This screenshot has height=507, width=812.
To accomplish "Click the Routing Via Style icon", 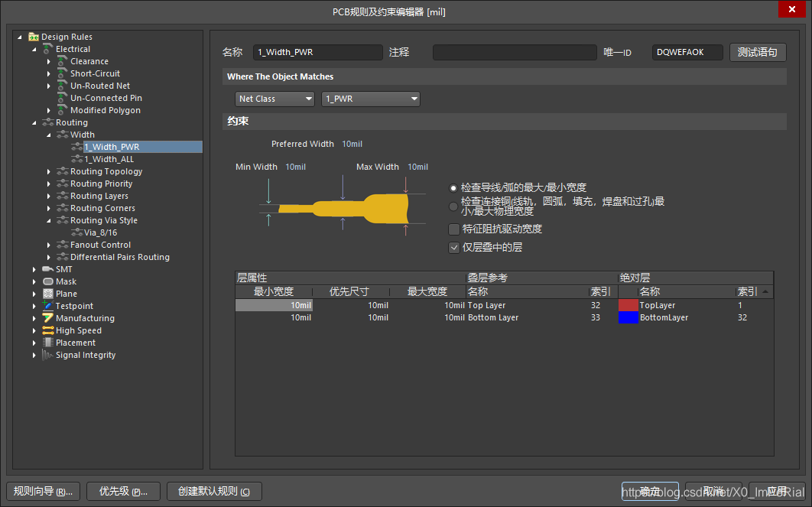I will pyautogui.click(x=63, y=220).
